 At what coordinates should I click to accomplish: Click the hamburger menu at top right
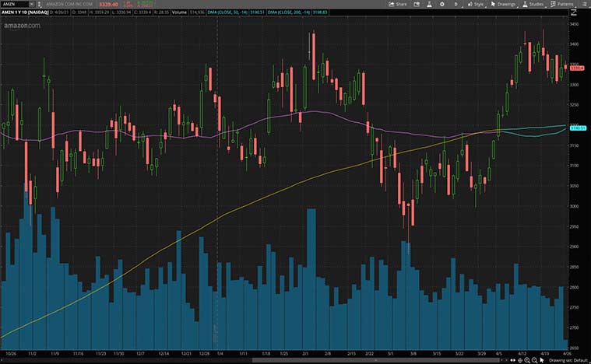point(586,4)
